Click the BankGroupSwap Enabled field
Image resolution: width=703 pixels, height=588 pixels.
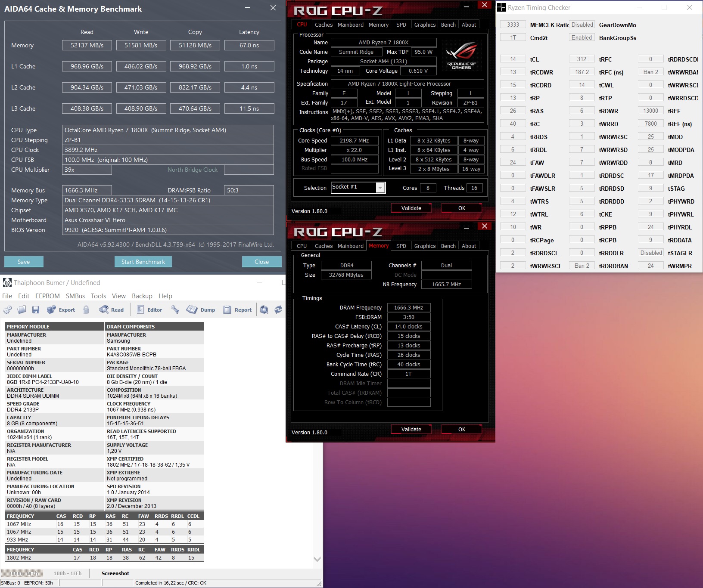point(582,37)
